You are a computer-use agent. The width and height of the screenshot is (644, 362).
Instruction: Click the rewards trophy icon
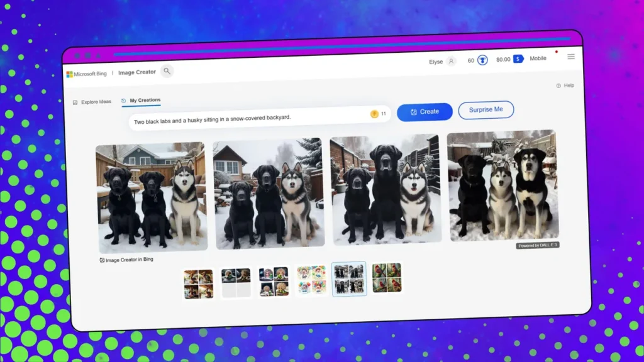click(482, 60)
